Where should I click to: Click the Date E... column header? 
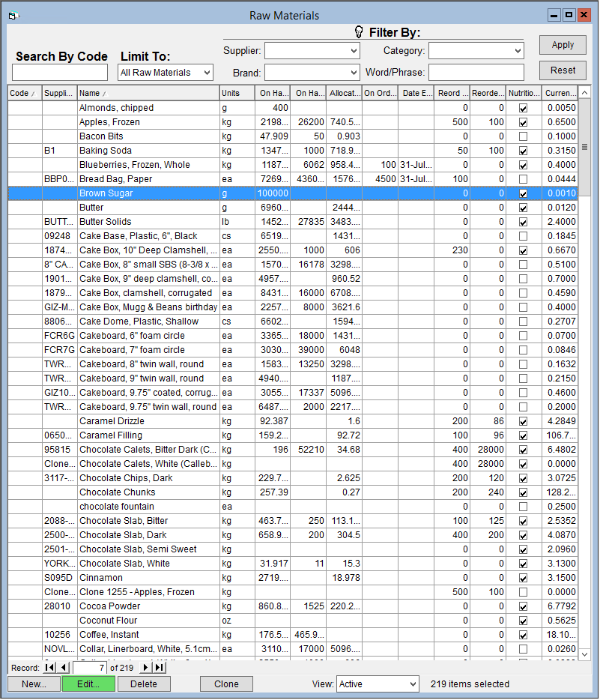pos(416,93)
